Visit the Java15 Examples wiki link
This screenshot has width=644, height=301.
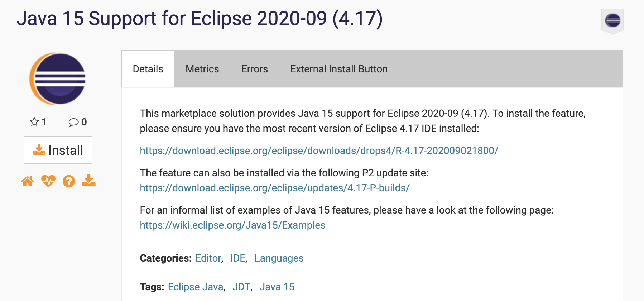tap(232, 225)
